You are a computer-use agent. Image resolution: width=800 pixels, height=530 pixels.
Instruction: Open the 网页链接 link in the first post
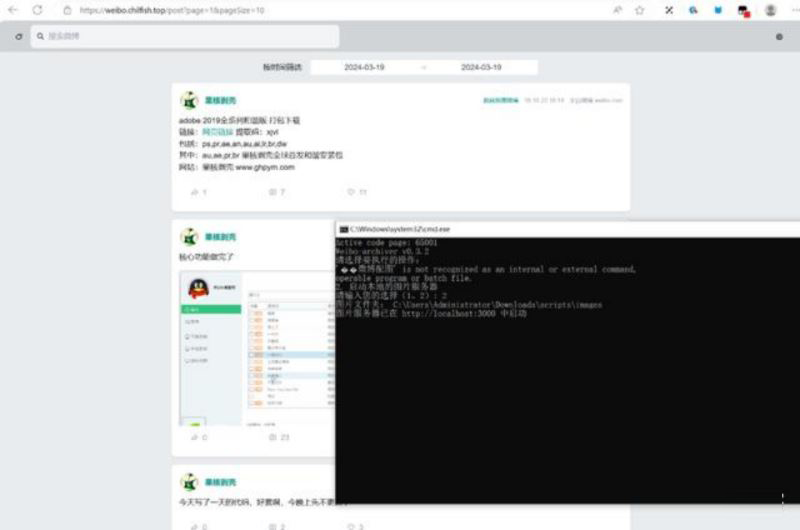point(217,132)
